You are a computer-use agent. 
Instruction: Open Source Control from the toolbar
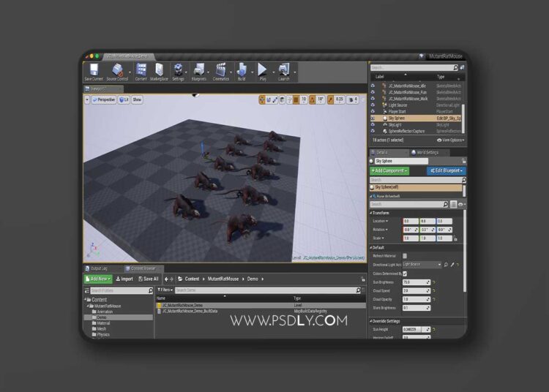(x=117, y=72)
